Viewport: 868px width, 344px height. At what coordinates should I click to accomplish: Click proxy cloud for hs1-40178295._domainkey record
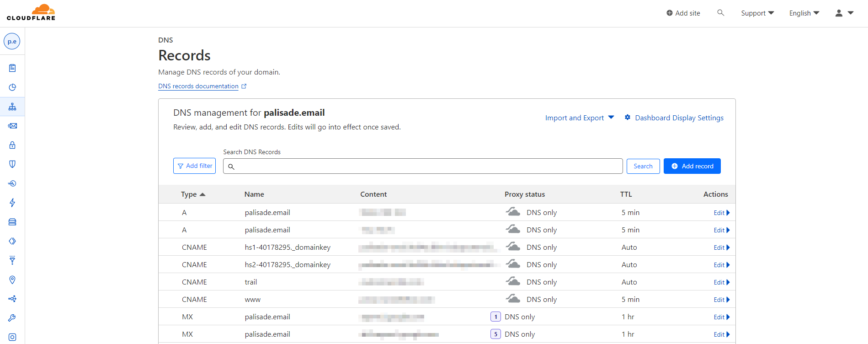coord(513,247)
